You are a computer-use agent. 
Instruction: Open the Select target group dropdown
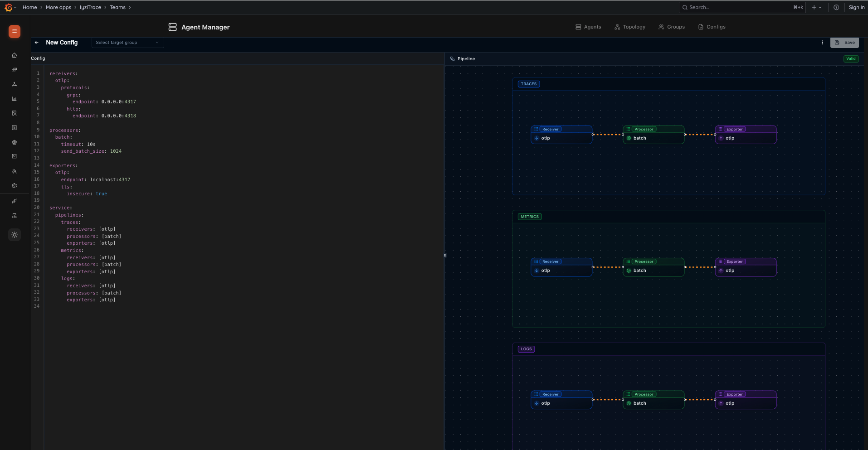pos(127,42)
